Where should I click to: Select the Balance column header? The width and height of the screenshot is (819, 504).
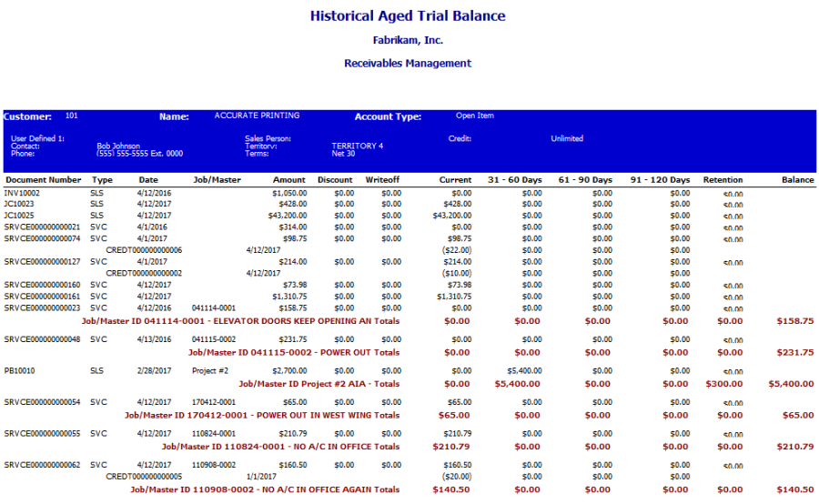point(797,180)
